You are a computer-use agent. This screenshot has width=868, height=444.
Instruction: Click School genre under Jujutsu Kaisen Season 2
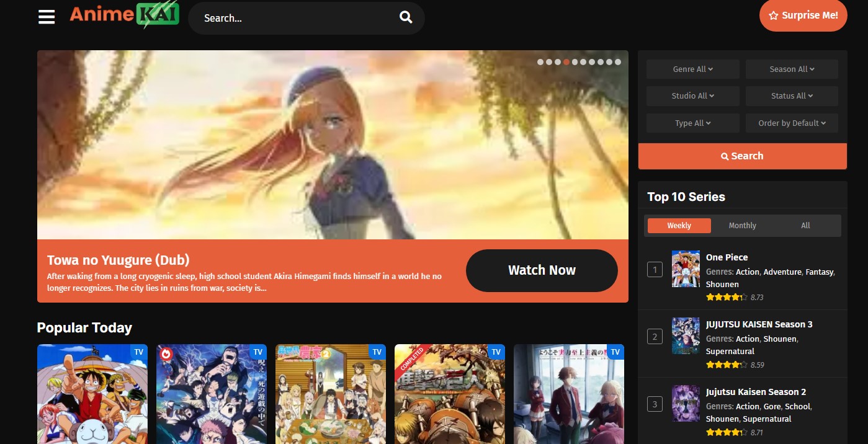pos(797,406)
